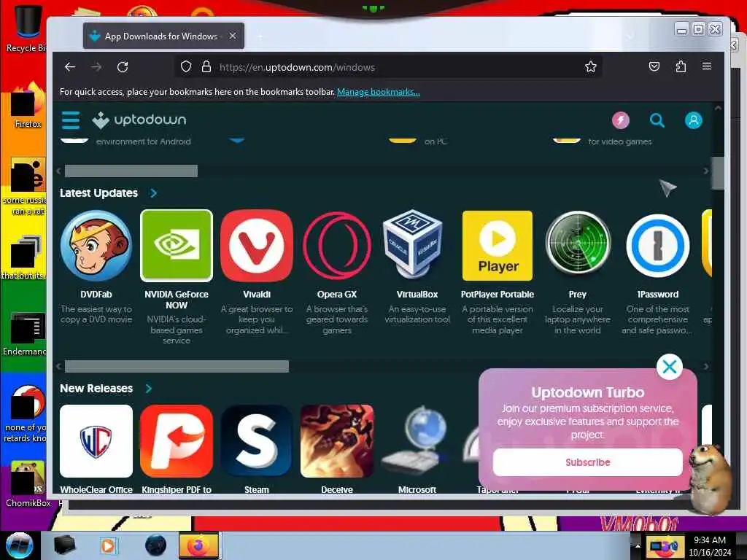Open the WholeClear Office icon
Image resolution: width=747 pixels, height=560 pixels.
96,441
